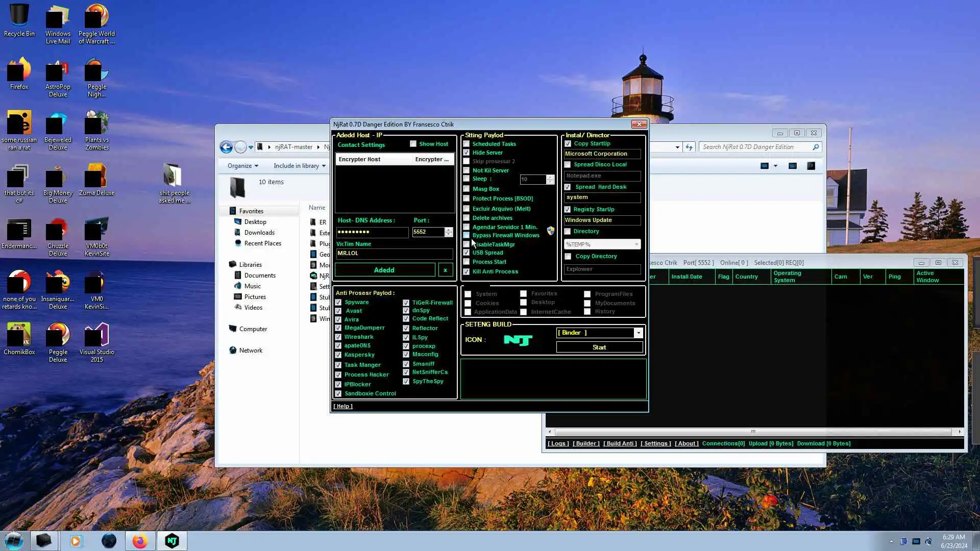Toggle the Spread Disco Local checkbox
980x551 pixels.
(568, 165)
